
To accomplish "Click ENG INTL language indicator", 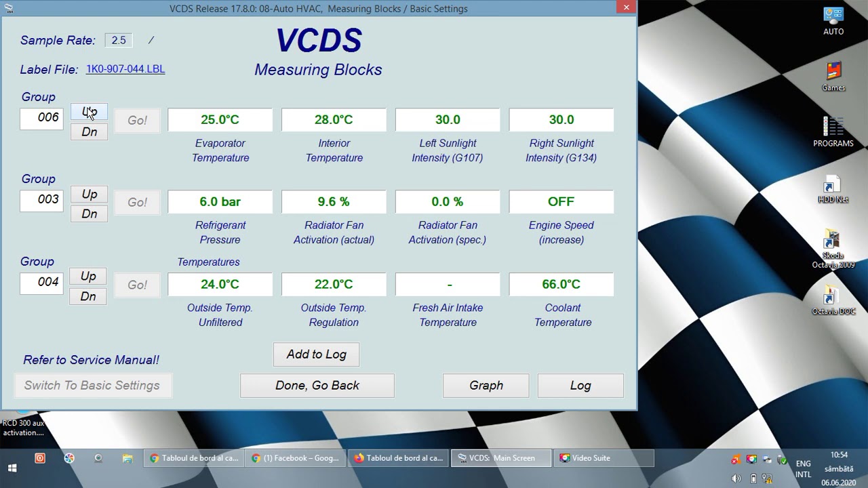I will [x=803, y=469].
